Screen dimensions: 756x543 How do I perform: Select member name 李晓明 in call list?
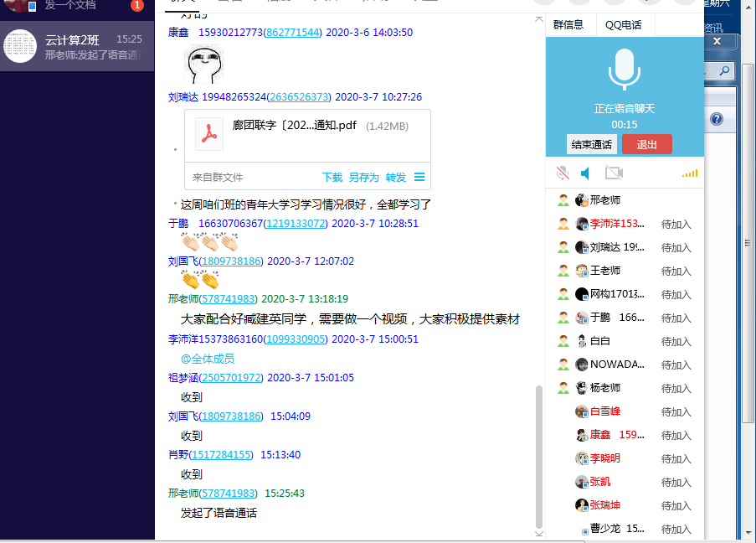pyautogui.click(x=605, y=458)
